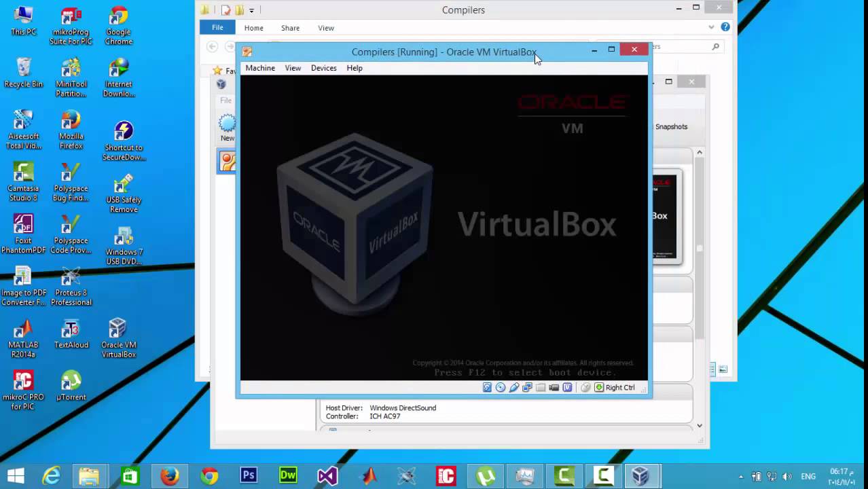Click the mouse integration status icon
Viewport: 868px width, 489px height.
585,387
